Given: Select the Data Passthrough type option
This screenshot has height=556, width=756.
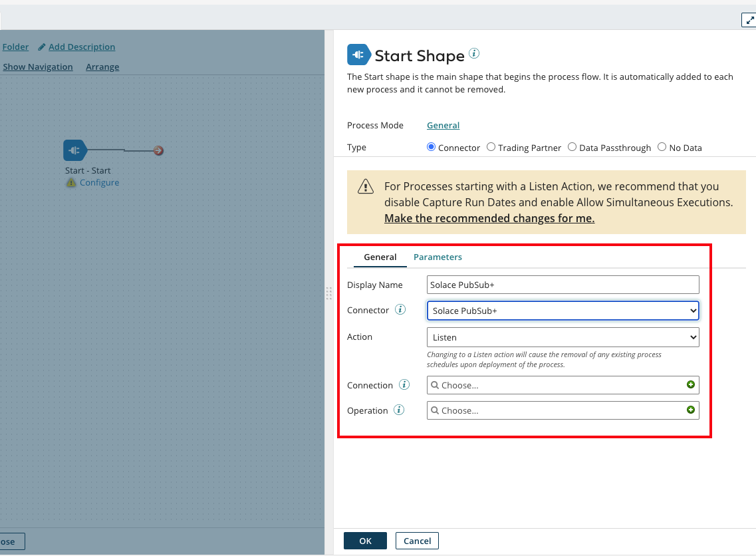Looking at the screenshot, I should pos(572,147).
